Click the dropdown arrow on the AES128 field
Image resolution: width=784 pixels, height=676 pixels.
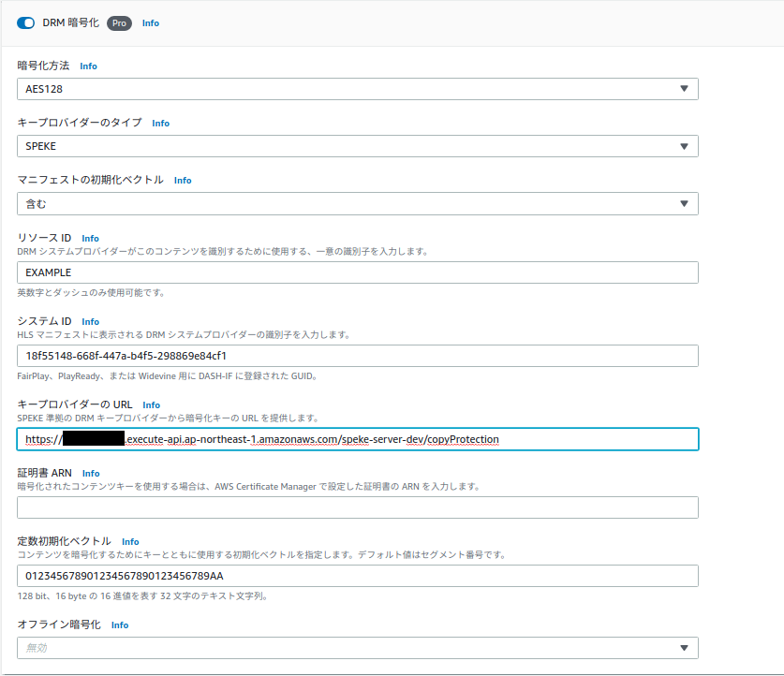point(686,89)
